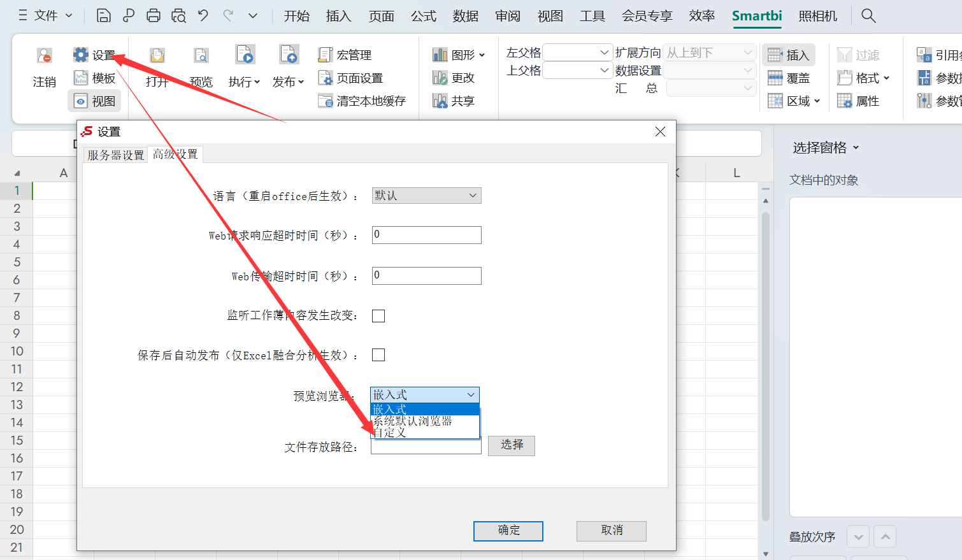This screenshot has height=560, width=962.
Task: Open 宏管理 macro manager
Action: pos(345,55)
